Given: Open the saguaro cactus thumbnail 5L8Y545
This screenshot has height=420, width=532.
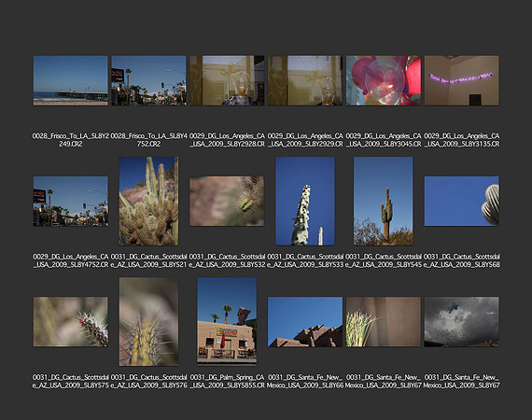Looking at the screenshot, I should (x=384, y=202).
